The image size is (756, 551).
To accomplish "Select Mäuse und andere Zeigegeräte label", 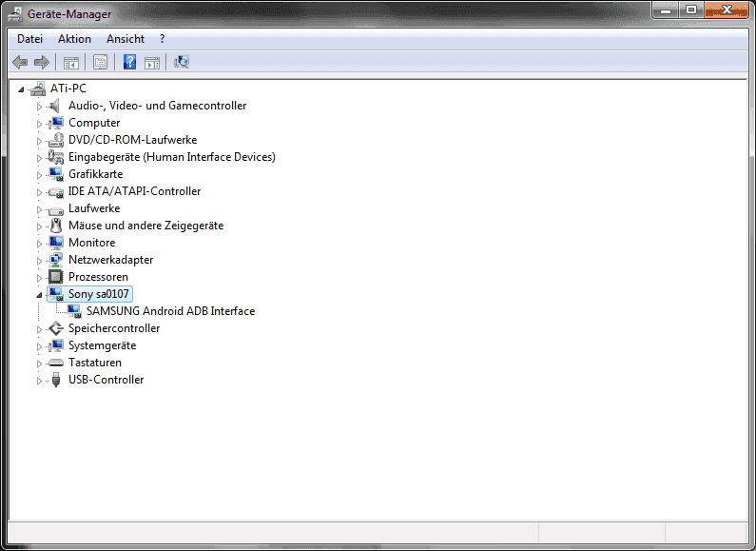I will (x=146, y=226).
